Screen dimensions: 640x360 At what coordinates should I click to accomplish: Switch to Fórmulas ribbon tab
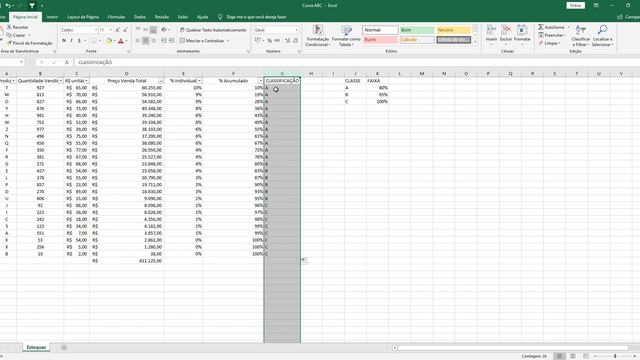tap(116, 17)
